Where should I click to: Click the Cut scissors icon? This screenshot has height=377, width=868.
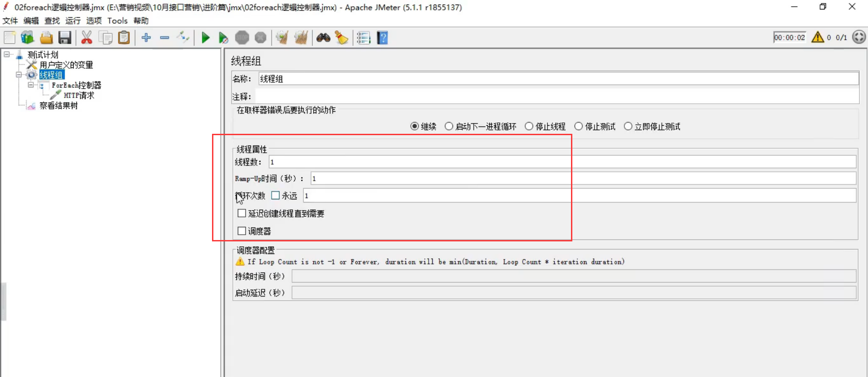[x=86, y=38]
